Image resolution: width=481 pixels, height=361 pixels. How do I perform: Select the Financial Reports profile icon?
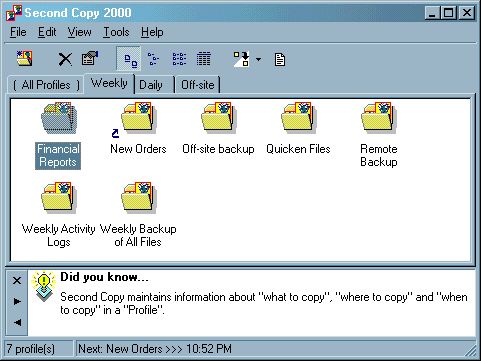[59, 118]
